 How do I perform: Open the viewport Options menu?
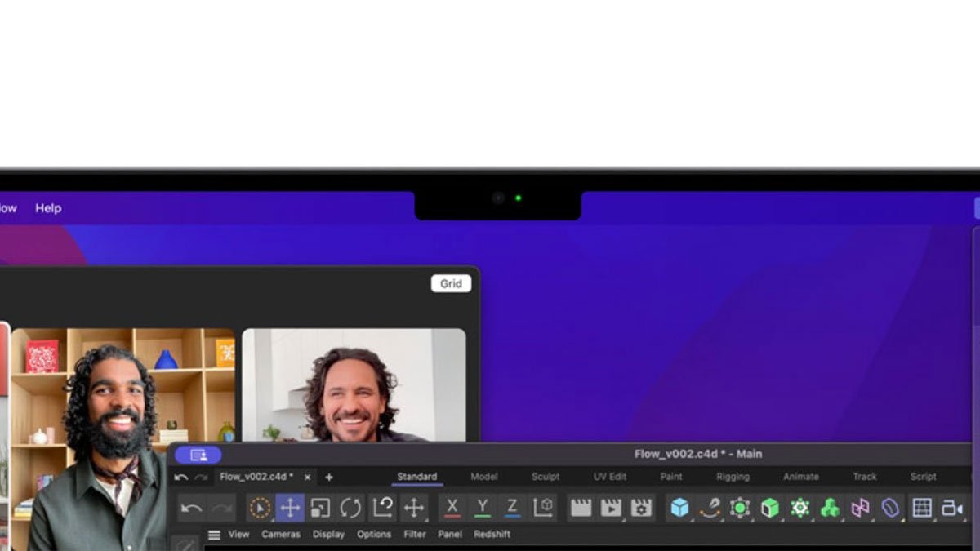(374, 535)
